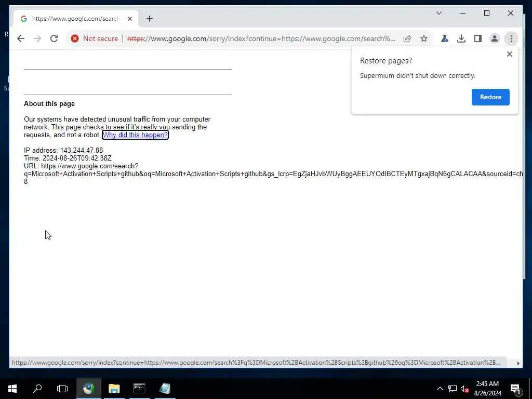This screenshot has height=399, width=532.
Task: Open the experiments flask icon
Action: 445,38
